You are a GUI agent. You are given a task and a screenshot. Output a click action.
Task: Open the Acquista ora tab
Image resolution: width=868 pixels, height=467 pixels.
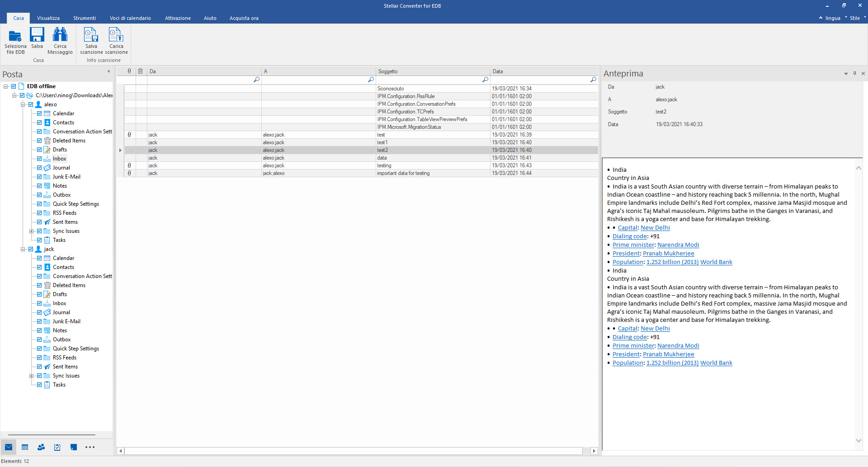[x=244, y=18]
